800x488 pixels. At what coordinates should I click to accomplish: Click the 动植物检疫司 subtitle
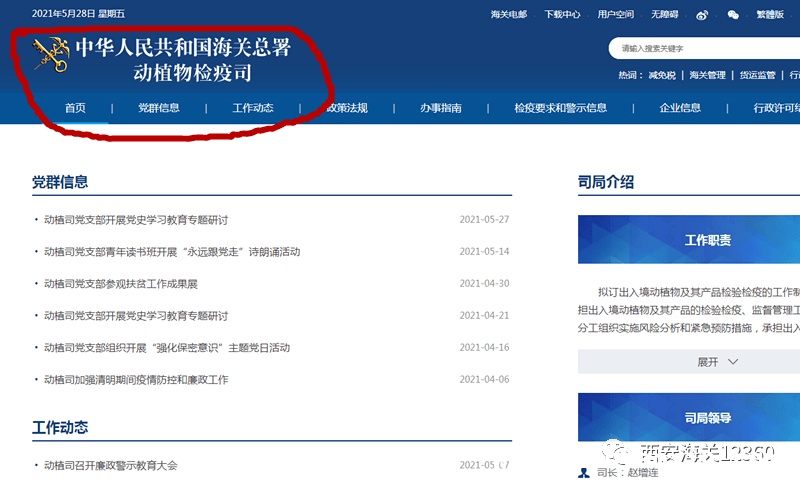click(x=193, y=72)
